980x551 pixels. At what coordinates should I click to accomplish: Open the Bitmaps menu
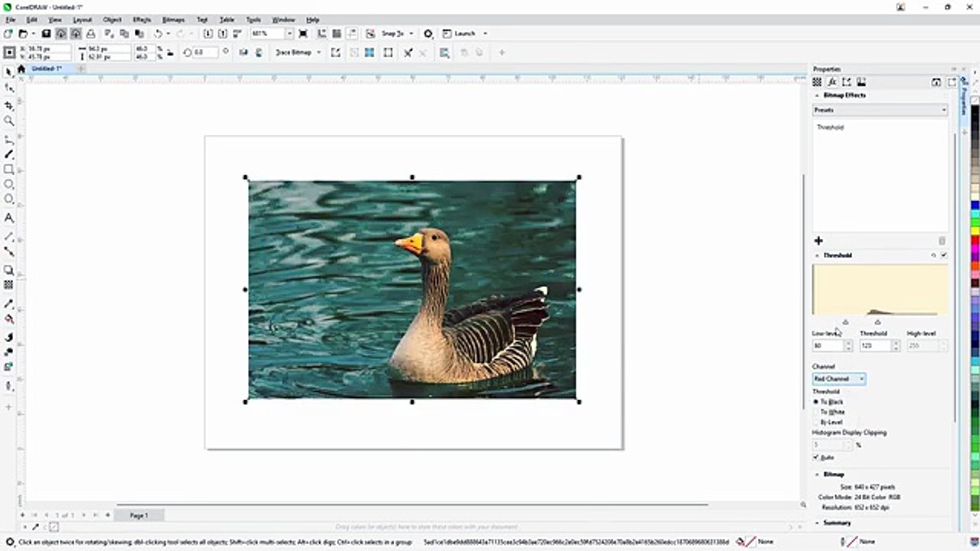tap(174, 20)
